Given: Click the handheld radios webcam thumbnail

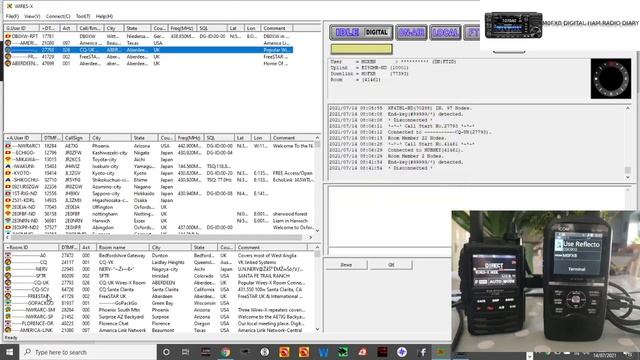Looking at the screenshot, I should (x=546, y=281).
